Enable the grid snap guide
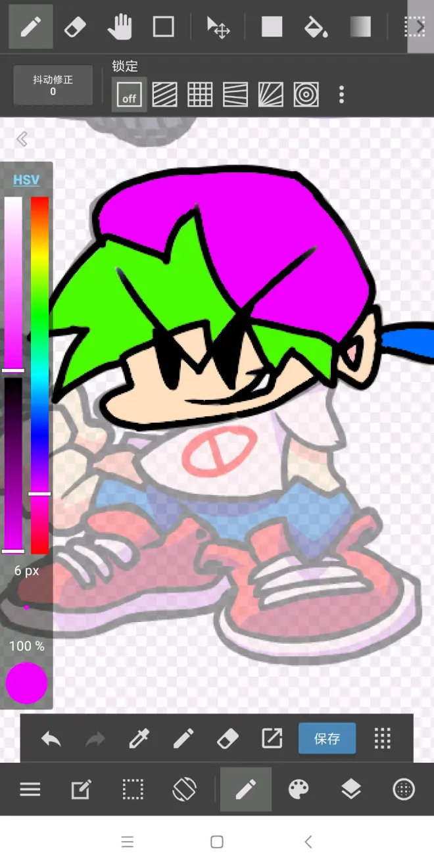434x868 pixels. [x=200, y=95]
